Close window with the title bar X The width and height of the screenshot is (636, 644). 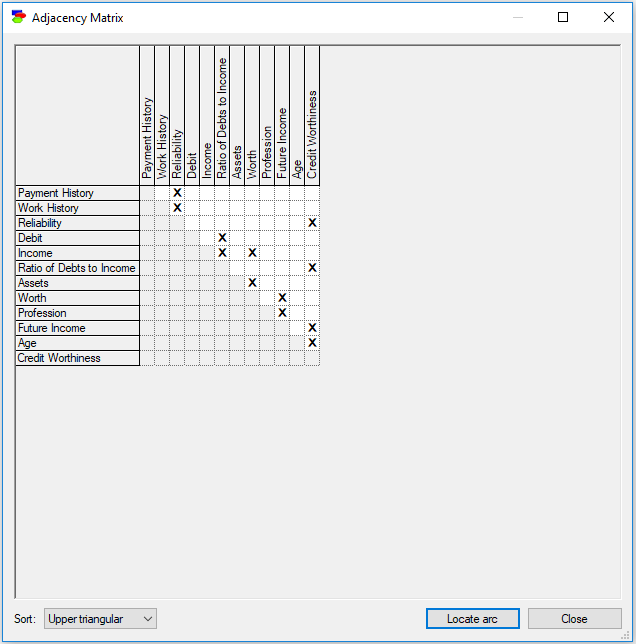coord(609,17)
